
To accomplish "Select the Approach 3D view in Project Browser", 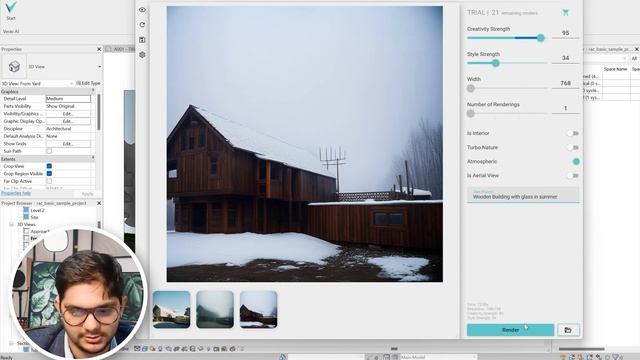I will [40, 231].
